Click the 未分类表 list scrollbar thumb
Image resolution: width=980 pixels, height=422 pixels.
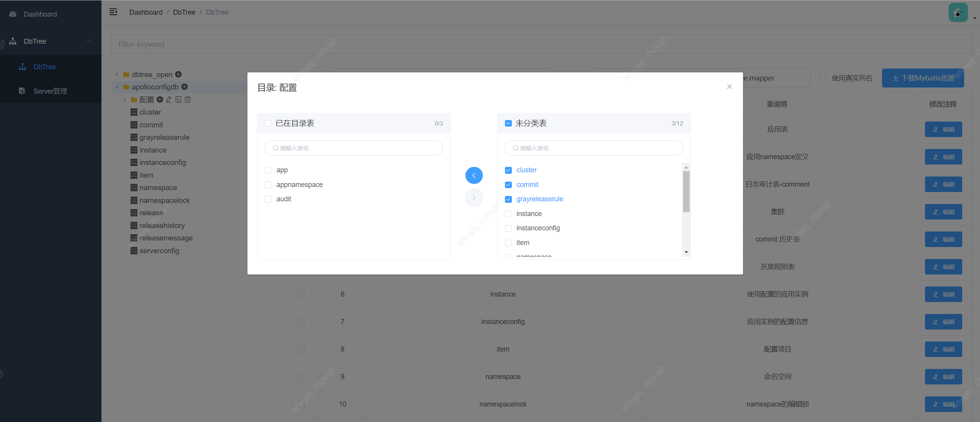click(686, 192)
